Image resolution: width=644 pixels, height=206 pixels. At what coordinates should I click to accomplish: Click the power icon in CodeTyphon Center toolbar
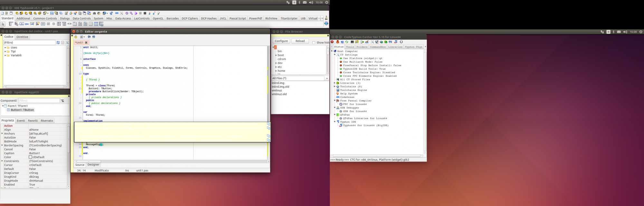coord(401,42)
